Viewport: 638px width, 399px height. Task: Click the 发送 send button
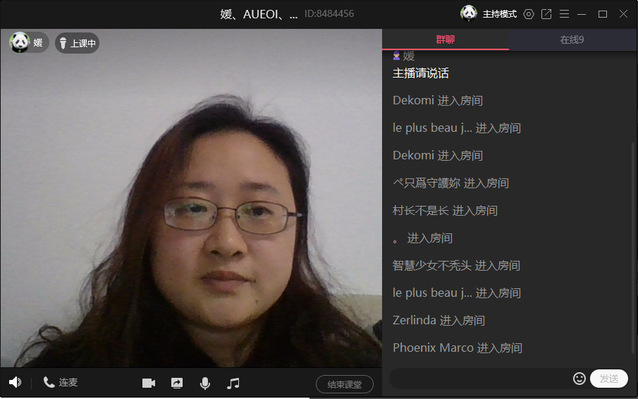pos(609,379)
